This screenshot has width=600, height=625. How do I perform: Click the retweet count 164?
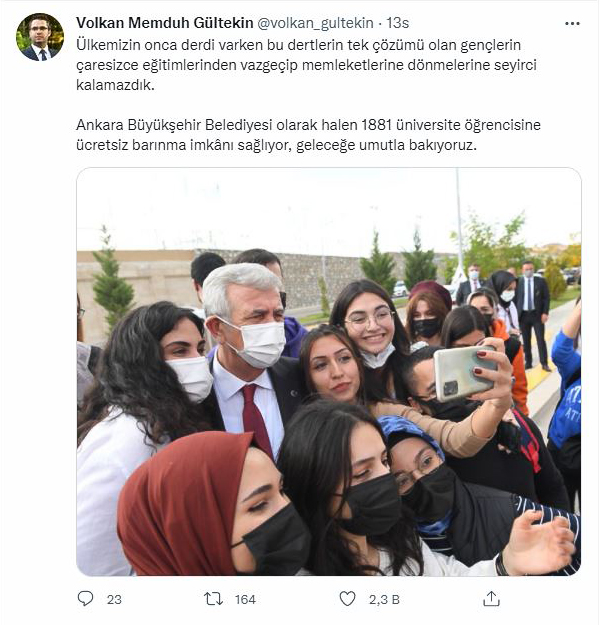pos(245,599)
